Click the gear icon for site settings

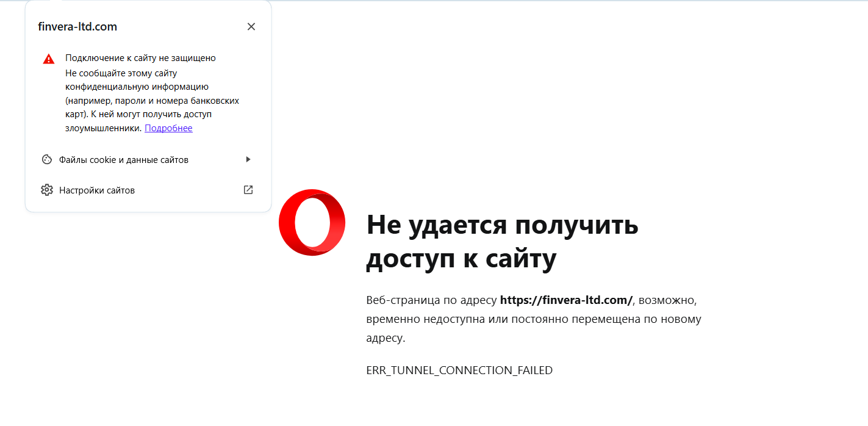point(46,190)
